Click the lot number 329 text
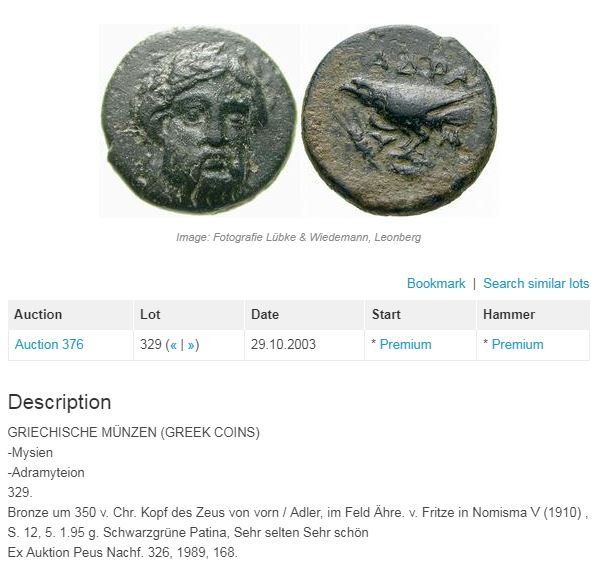 [151, 345]
